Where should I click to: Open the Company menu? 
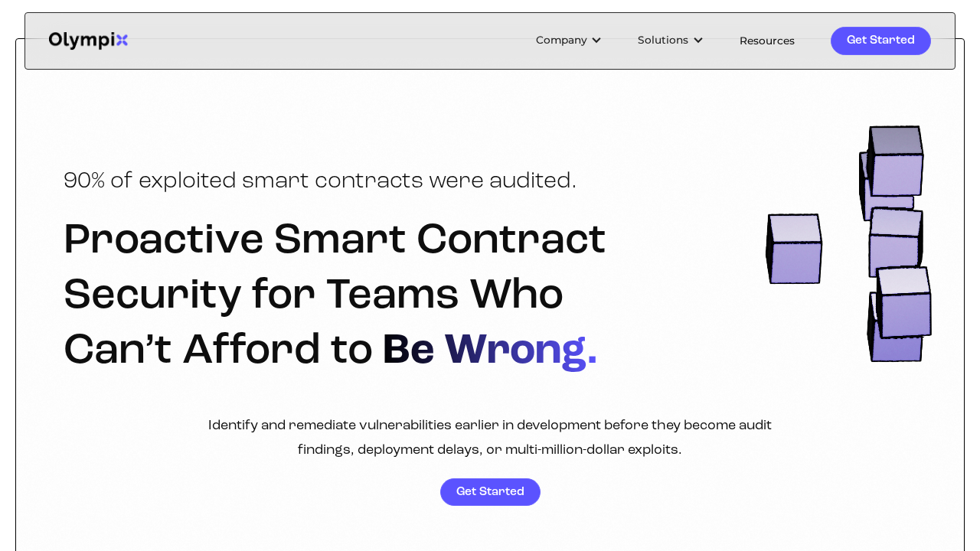[561, 41]
